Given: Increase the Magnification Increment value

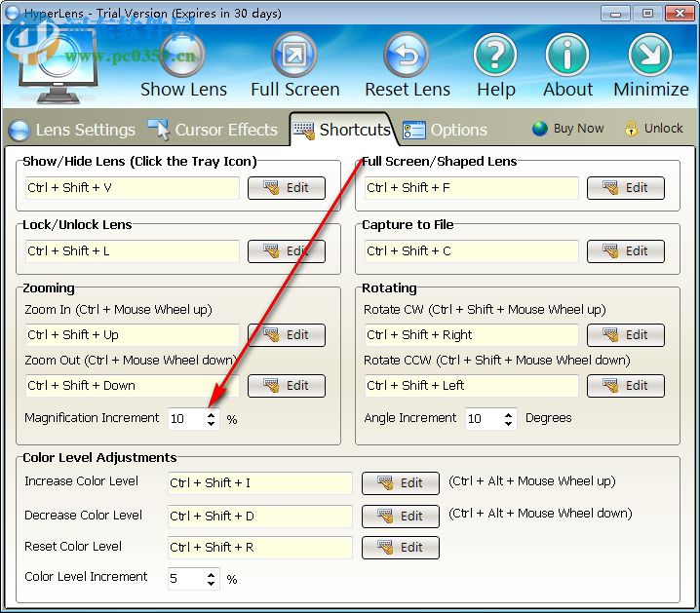Looking at the screenshot, I should tap(212, 414).
